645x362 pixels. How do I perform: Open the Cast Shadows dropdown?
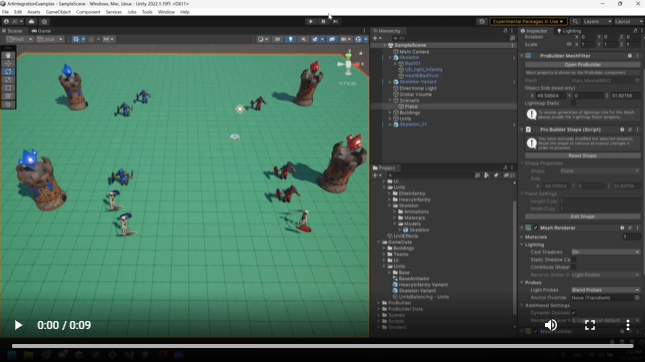point(605,252)
